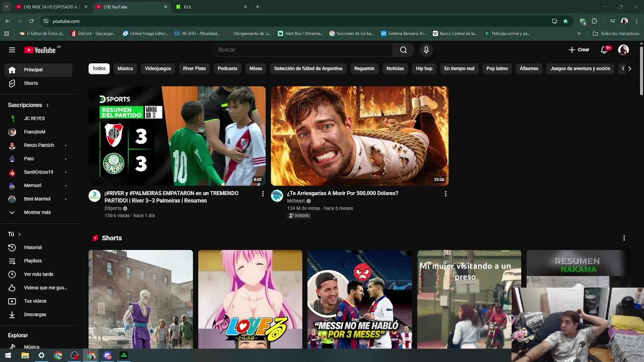This screenshot has width=644, height=362.
Task: Open Todos los marcadores folder
Action: coord(616,34)
